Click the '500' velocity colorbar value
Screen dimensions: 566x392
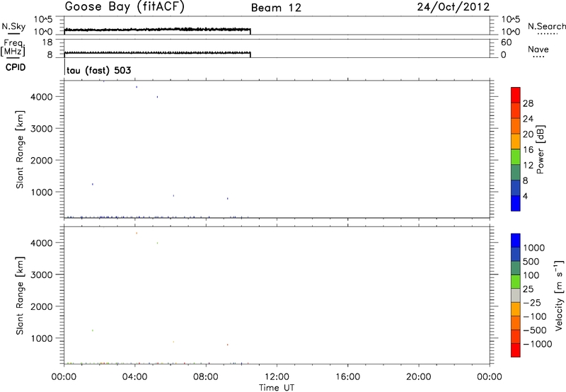(531, 261)
